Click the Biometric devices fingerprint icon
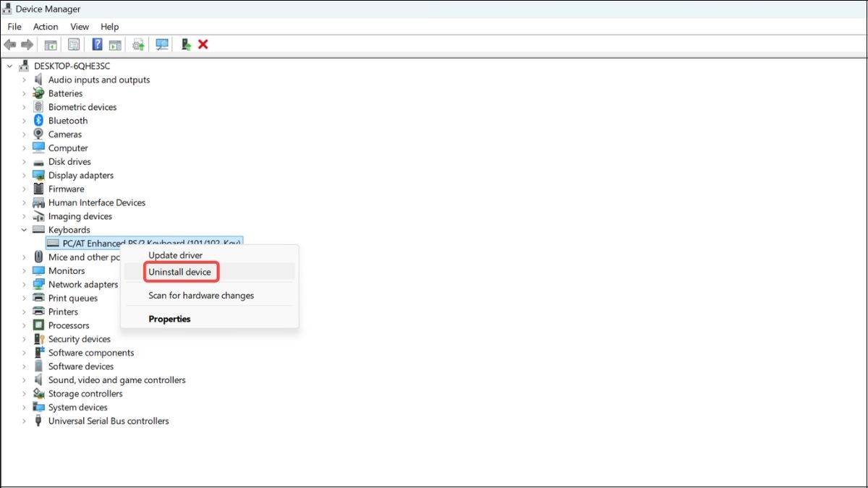This screenshot has height=488, width=868. pyautogui.click(x=38, y=107)
